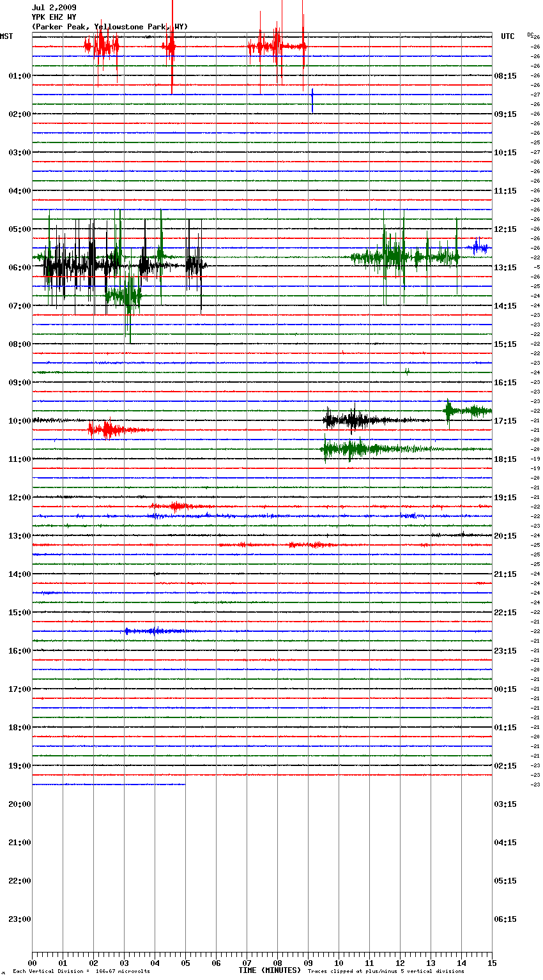Image resolution: width=543 pixels, height=980 pixels.
Task: Click the 'Each Vertical Division = 166.67 microvolts' note
Action: [x=81, y=972]
